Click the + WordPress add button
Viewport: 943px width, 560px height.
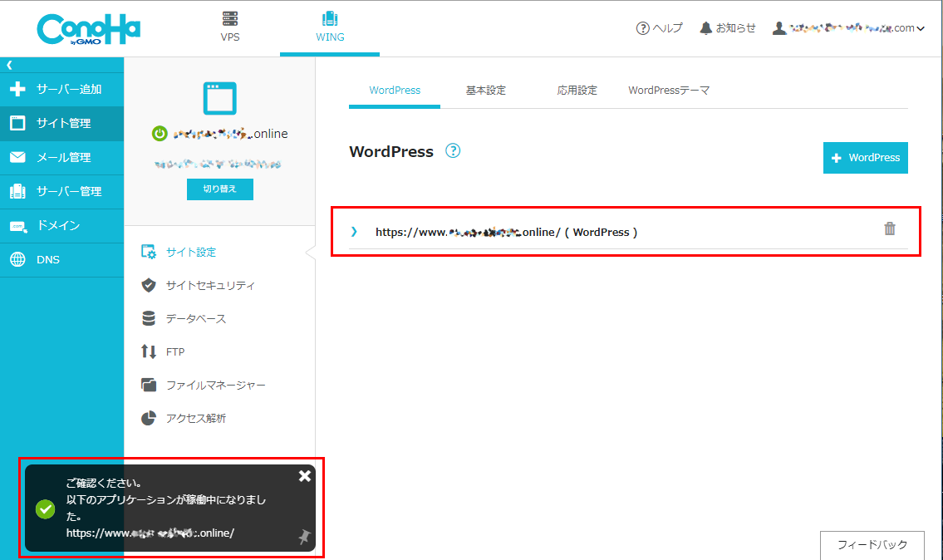click(x=866, y=158)
